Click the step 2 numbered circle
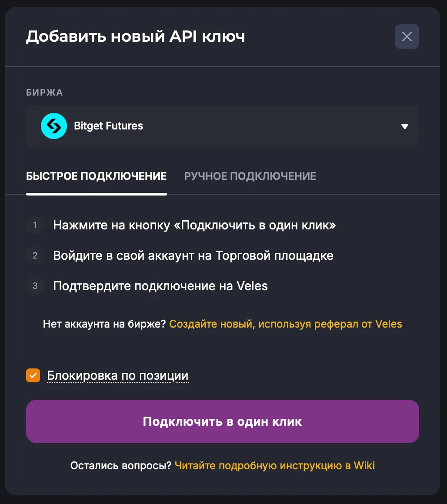The height and width of the screenshot is (504, 447). 35,255
